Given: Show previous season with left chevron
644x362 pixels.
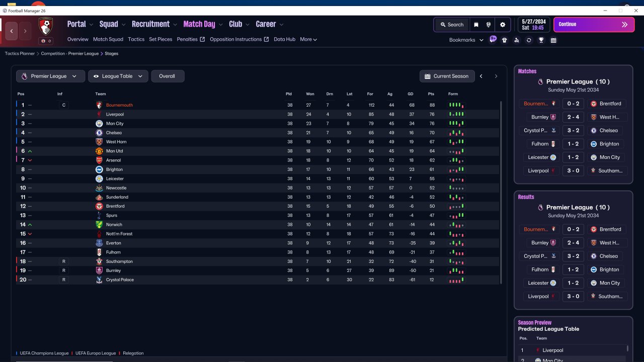Looking at the screenshot, I should [481, 76].
